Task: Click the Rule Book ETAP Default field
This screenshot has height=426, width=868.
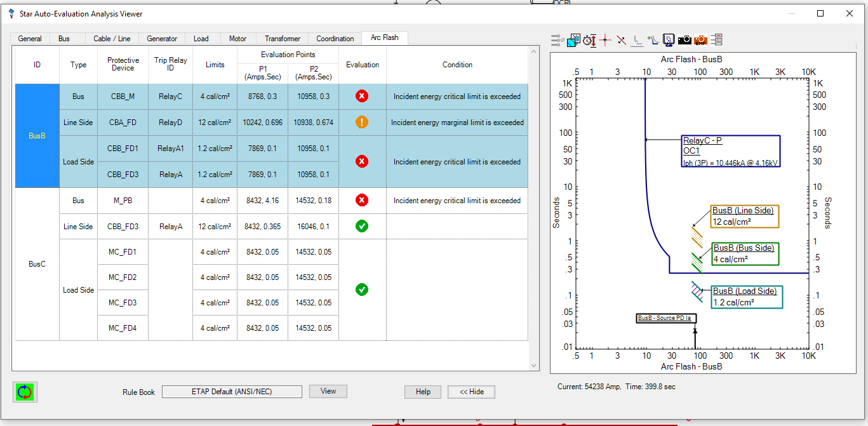Action: 232,392
